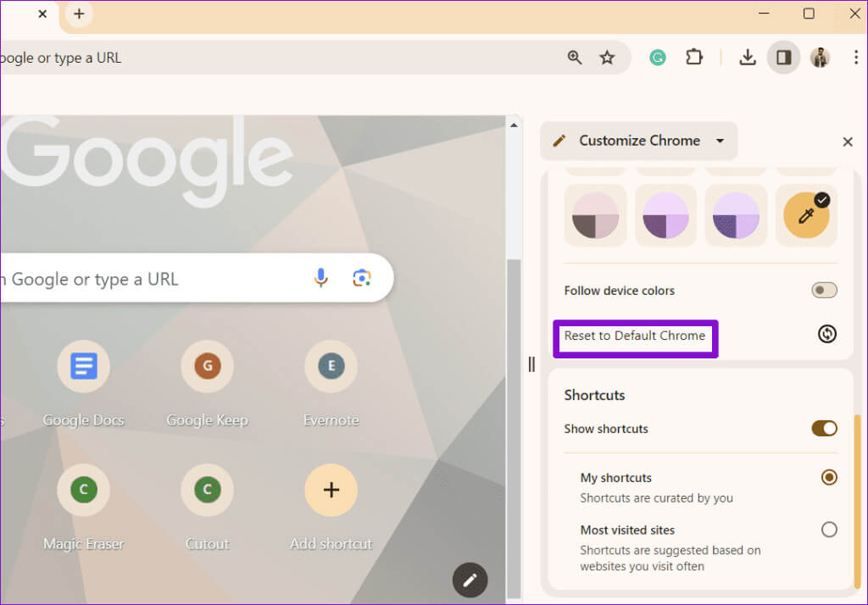Click the zoom magnifier icon in address bar
The height and width of the screenshot is (605, 868).
tap(574, 57)
